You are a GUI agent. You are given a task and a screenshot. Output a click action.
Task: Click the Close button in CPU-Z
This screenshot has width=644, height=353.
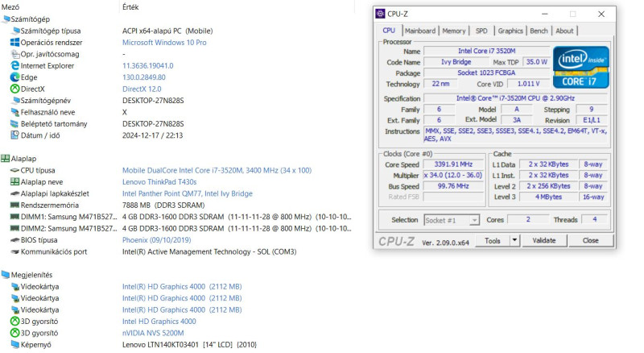591,240
